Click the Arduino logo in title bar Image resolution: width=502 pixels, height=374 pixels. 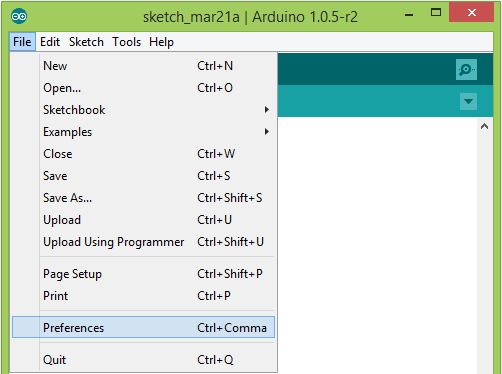coord(19,16)
